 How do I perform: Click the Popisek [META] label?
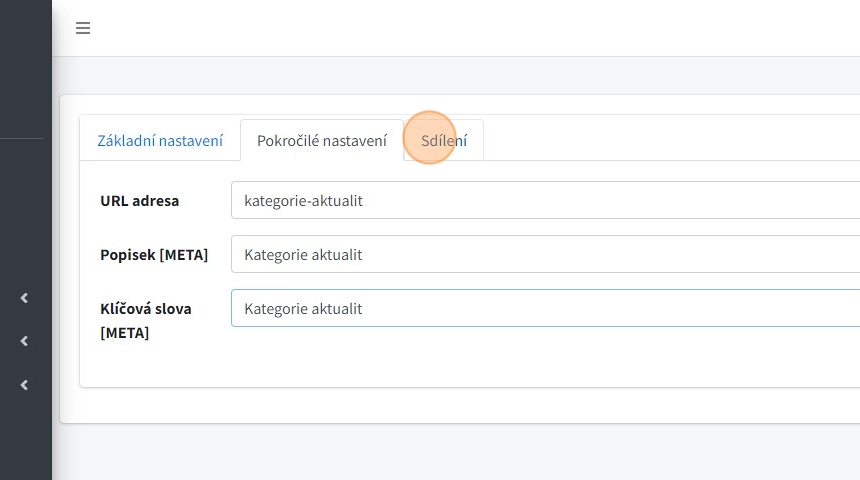tap(154, 255)
